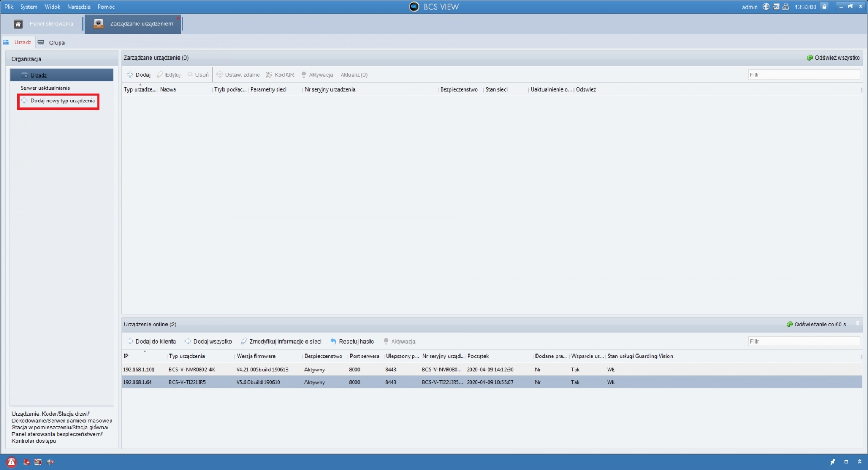Open Odświeżanie co 60 s refresh setting
This screenshot has width=868, height=470.
pyautogui.click(x=816, y=324)
